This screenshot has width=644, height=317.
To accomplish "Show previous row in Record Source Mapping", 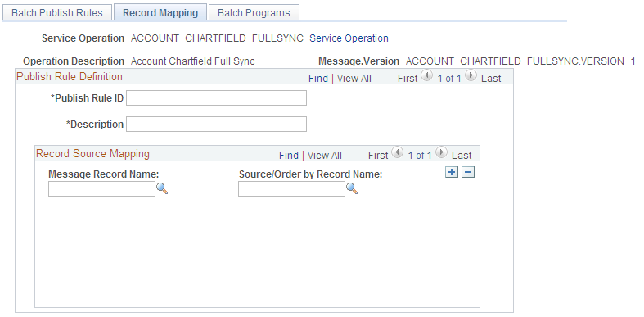I will (x=398, y=153).
